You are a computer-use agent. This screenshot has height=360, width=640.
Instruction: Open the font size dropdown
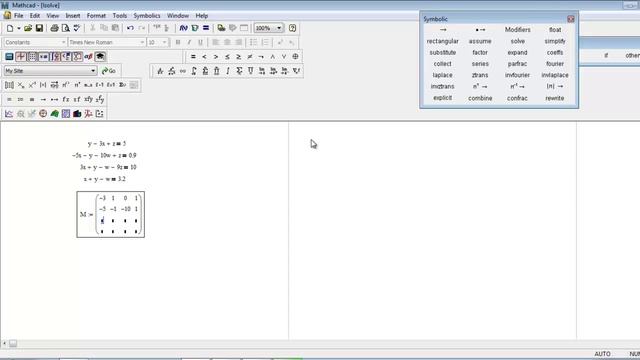[x=158, y=42]
